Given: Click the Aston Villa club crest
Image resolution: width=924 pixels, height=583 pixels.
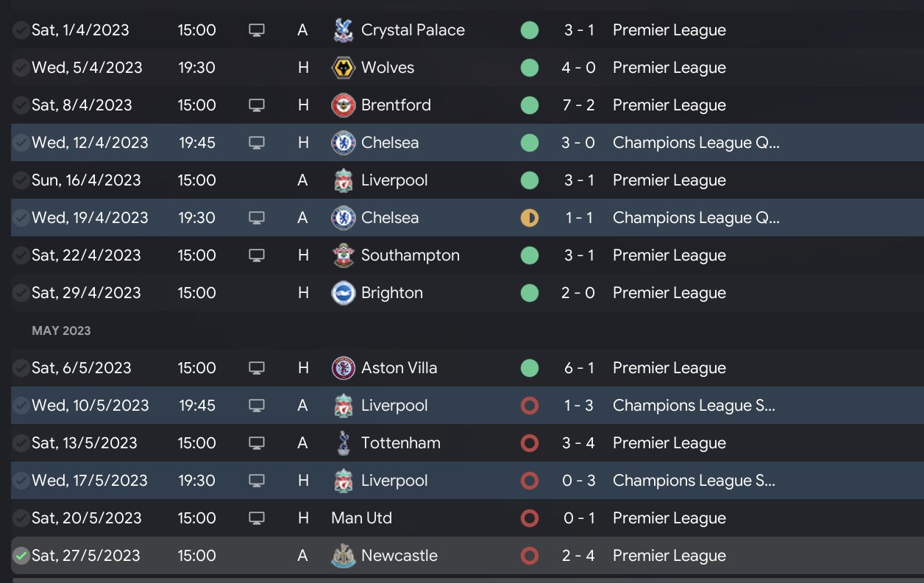Looking at the screenshot, I should coord(343,368).
